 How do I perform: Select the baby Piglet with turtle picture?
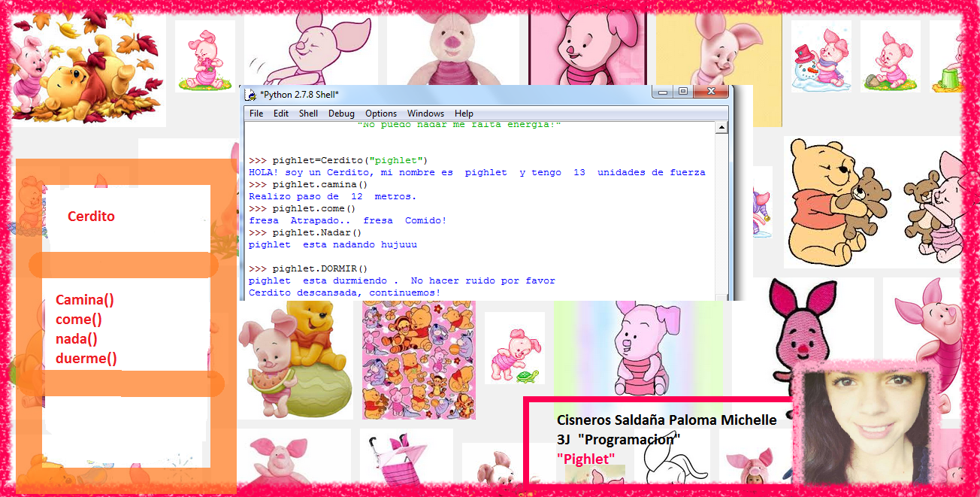click(x=514, y=348)
